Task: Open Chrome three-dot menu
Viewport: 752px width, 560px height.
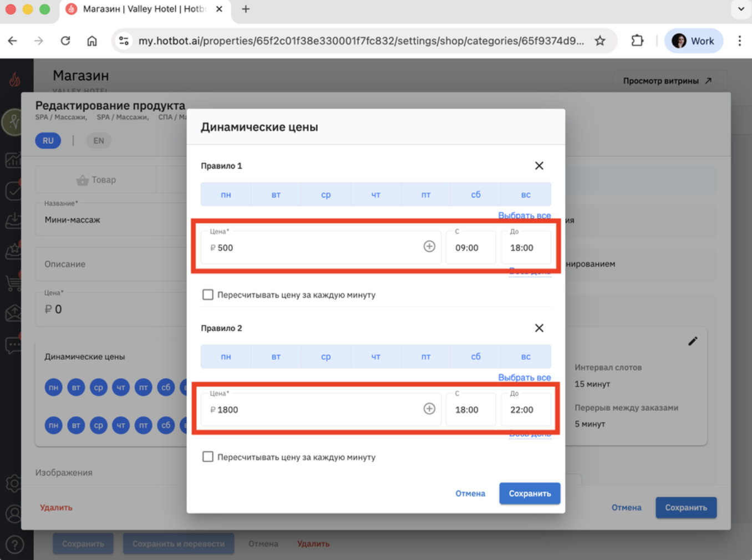Action: [x=739, y=40]
